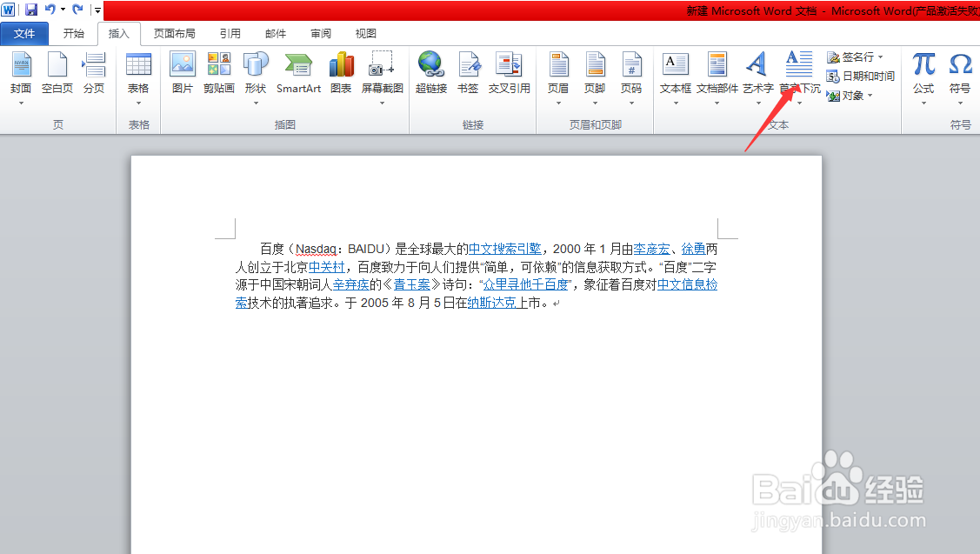The width and height of the screenshot is (980, 554).
Task: Expand the 对象 dropdown arrow
Action: [870, 96]
